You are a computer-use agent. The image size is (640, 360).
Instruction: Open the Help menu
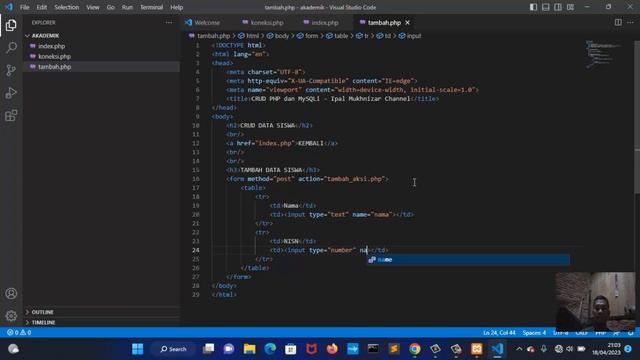(176, 7)
